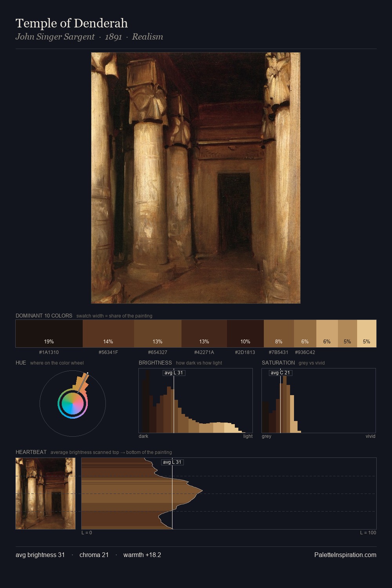Click the 19% darkest swatch #1A1310
The height and width of the screenshot is (588, 392).
[x=49, y=334]
